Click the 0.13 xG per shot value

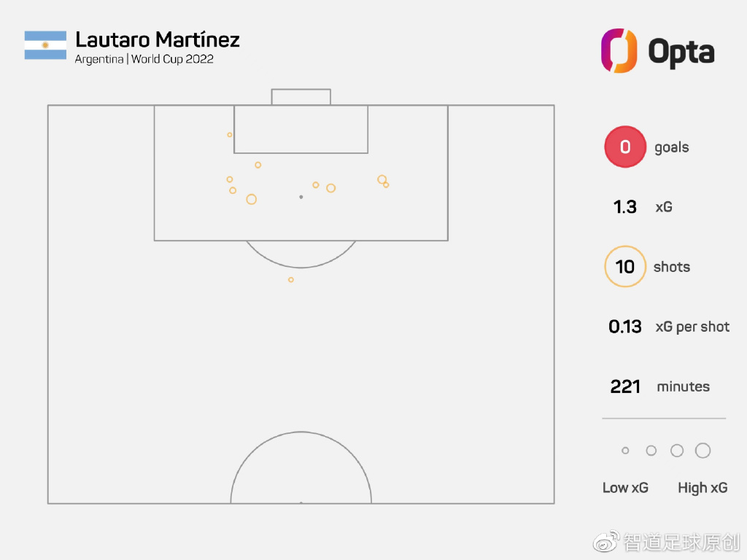click(625, 327)
